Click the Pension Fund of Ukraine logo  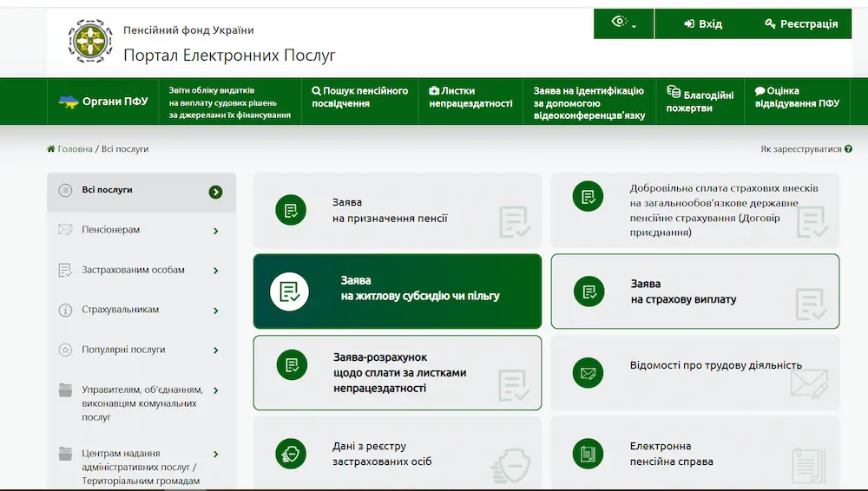pyautogui.click(x=90, y=42)
